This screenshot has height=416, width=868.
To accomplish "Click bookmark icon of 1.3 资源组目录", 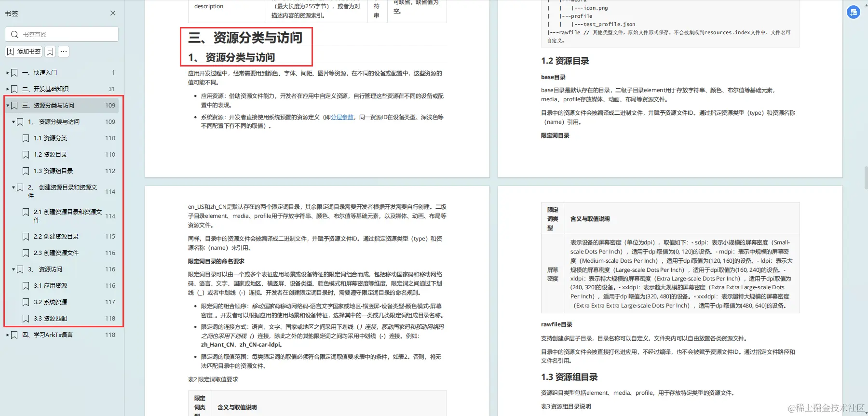I will click(x=26, y=171).
